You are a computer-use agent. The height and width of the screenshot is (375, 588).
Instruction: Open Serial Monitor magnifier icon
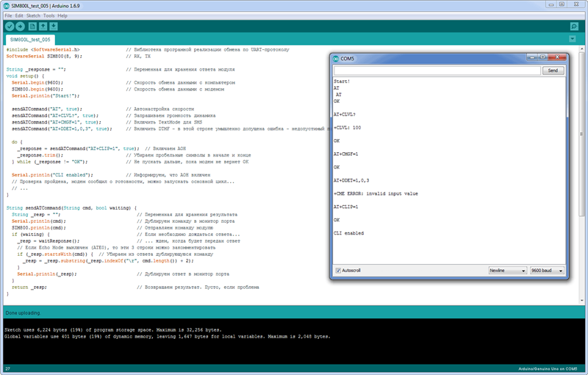(574, 26)
